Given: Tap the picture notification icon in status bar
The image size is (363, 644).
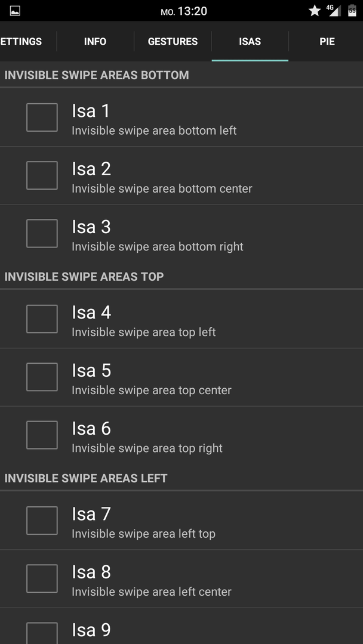Looking at the screenshot, I should pos(15,11).
